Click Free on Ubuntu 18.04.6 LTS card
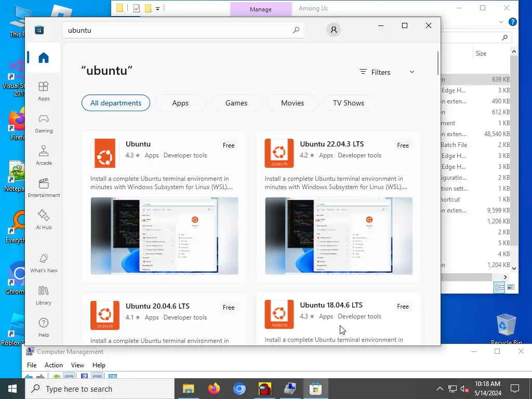Screen dimensions: 532x399 pos(403,307)
